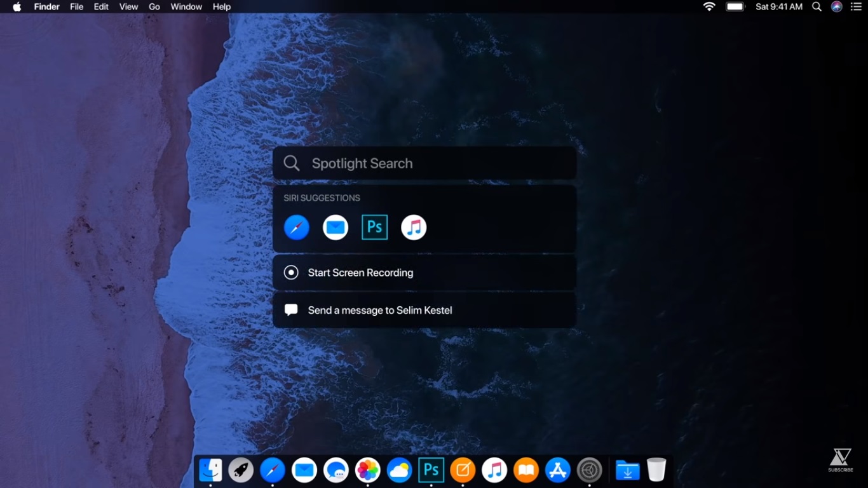The width and height of the screenshot is (868, 488).
Task: Open the App Store in Dock
Action: click(557, 470)
